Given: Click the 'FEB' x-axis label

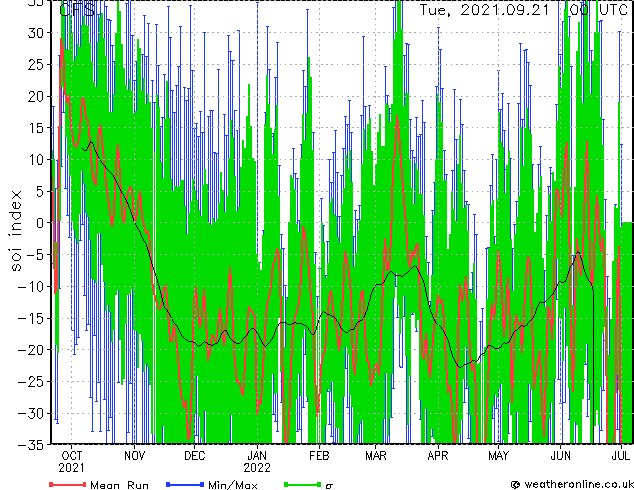Looking at the screenshot, I should (319, 456).
